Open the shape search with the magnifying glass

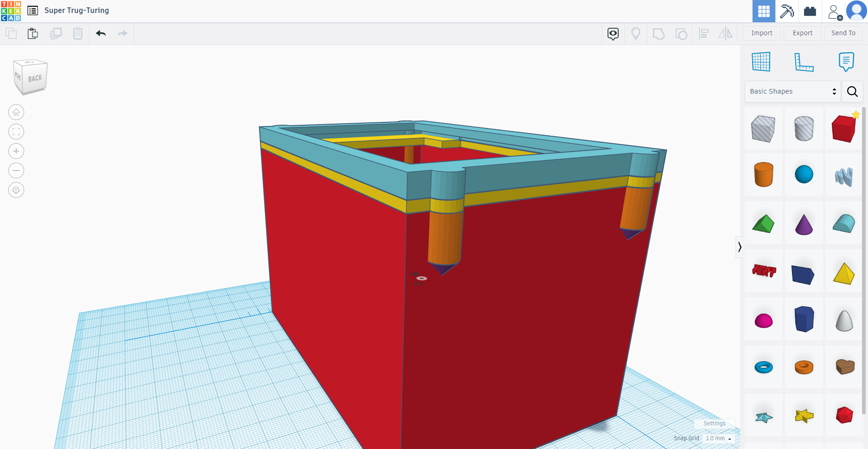click(x=852, y=91)
